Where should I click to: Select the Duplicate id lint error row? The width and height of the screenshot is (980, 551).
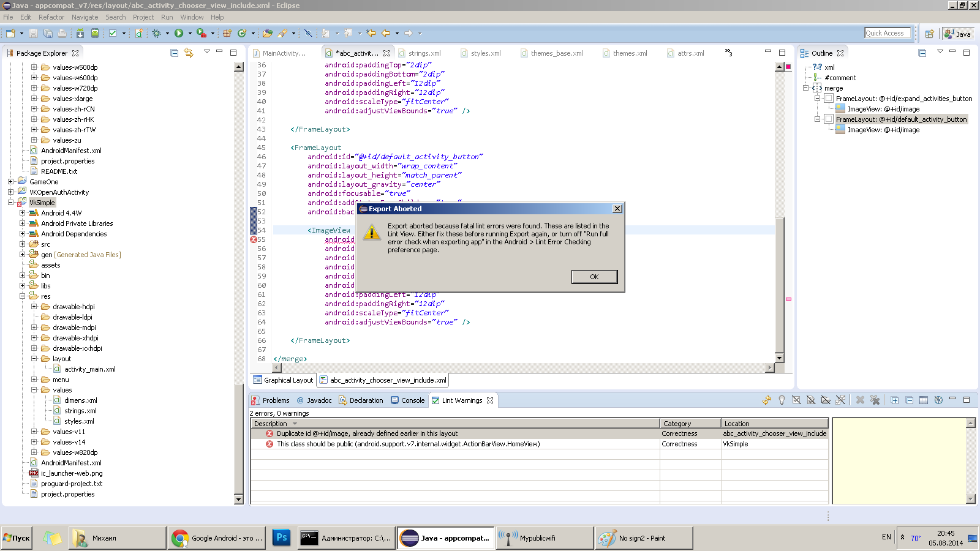coord(539,433)
